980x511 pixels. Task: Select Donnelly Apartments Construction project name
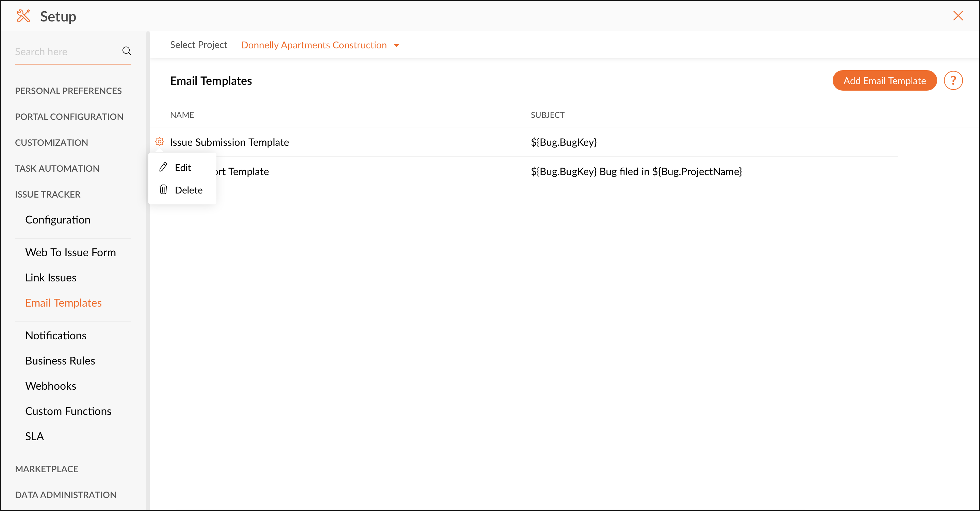click(313, 45)
